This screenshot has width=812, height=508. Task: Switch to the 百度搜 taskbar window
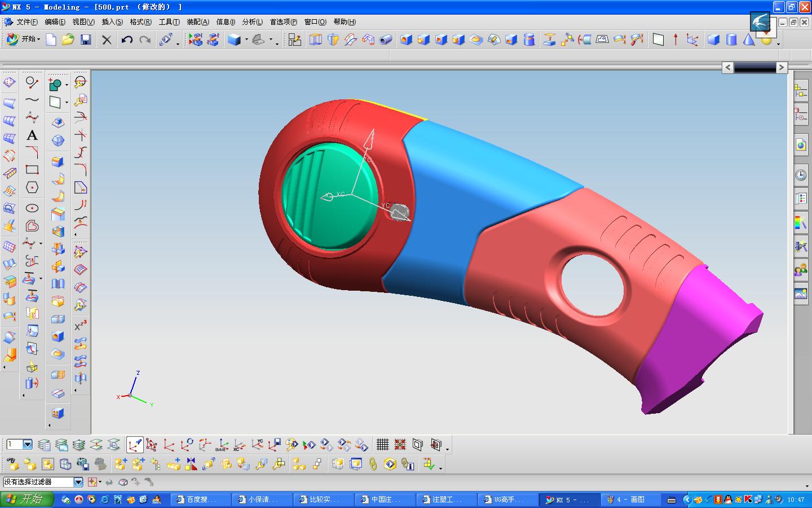201,500
